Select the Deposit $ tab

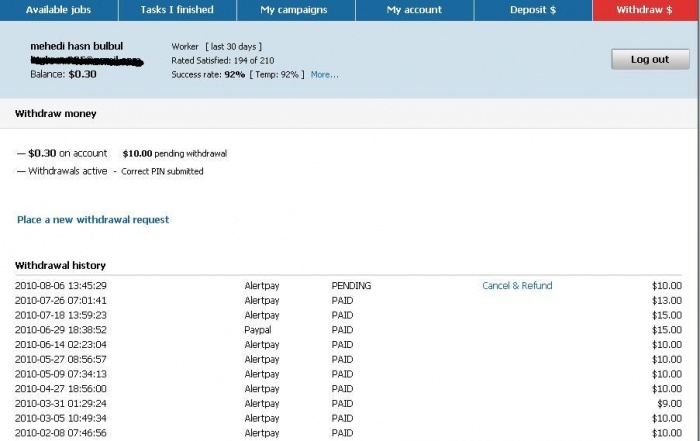[x=532, y=10]
